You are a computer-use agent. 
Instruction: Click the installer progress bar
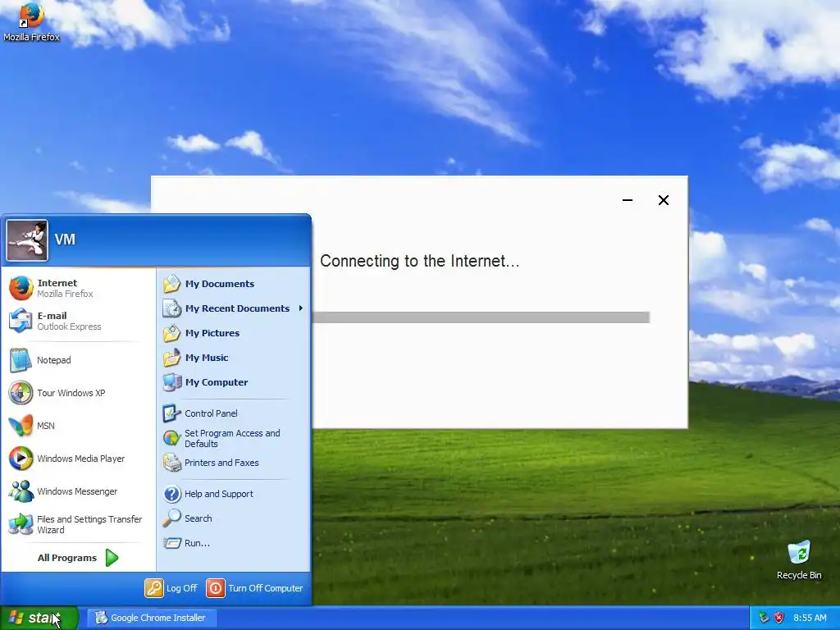(x=481, y=317)
